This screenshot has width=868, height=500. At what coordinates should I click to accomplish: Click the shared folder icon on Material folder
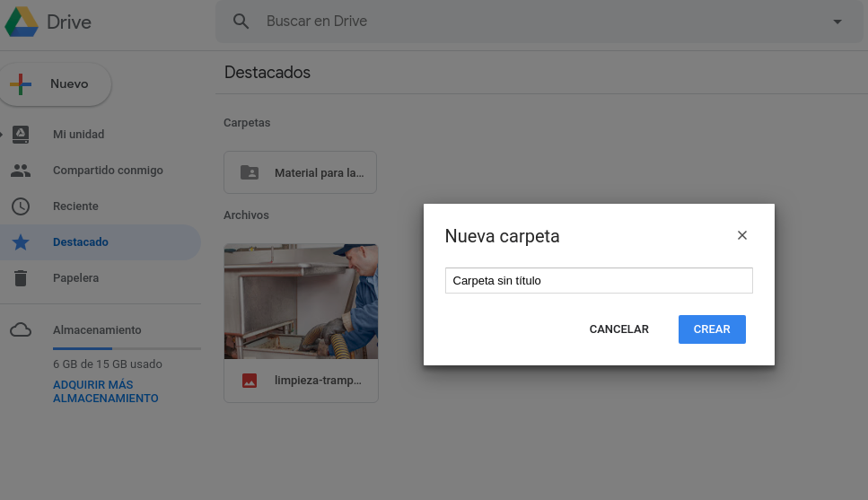tap(250, 173)
